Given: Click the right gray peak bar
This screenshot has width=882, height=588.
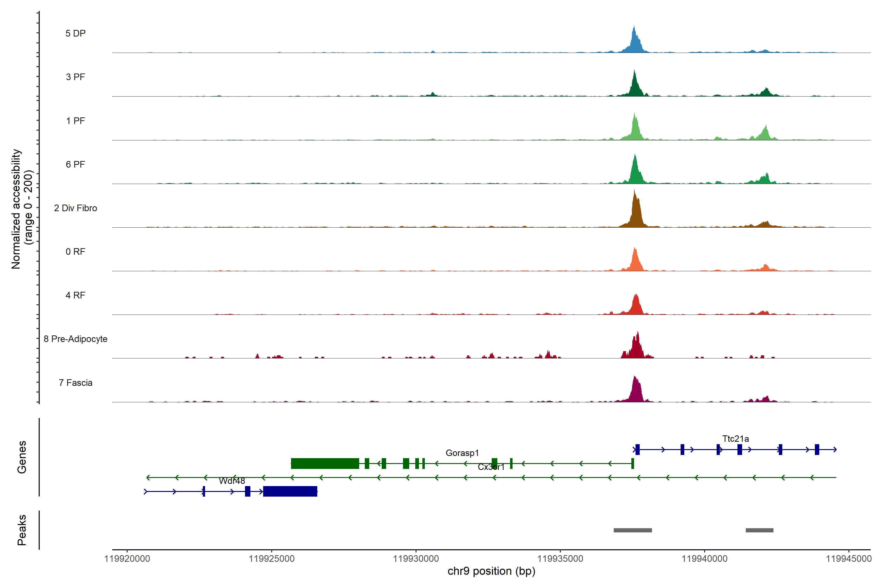Looking at the screenshot, I should coord(759,530).
